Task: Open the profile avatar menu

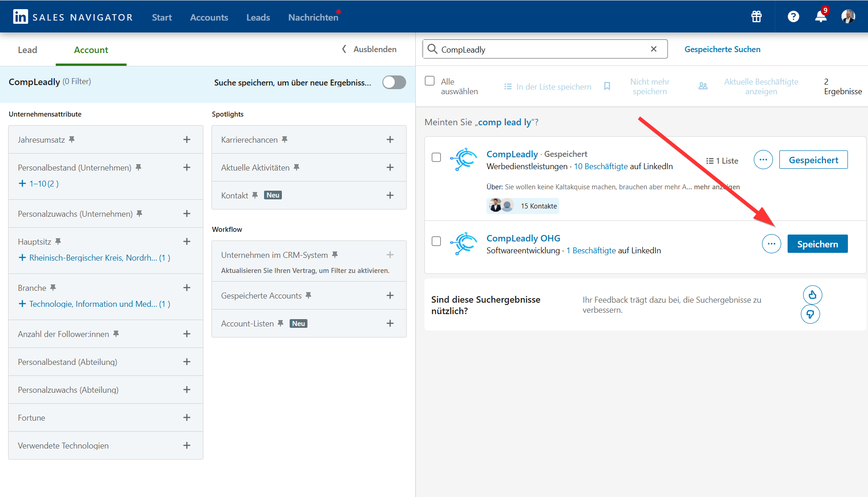Action: point(848,16)
